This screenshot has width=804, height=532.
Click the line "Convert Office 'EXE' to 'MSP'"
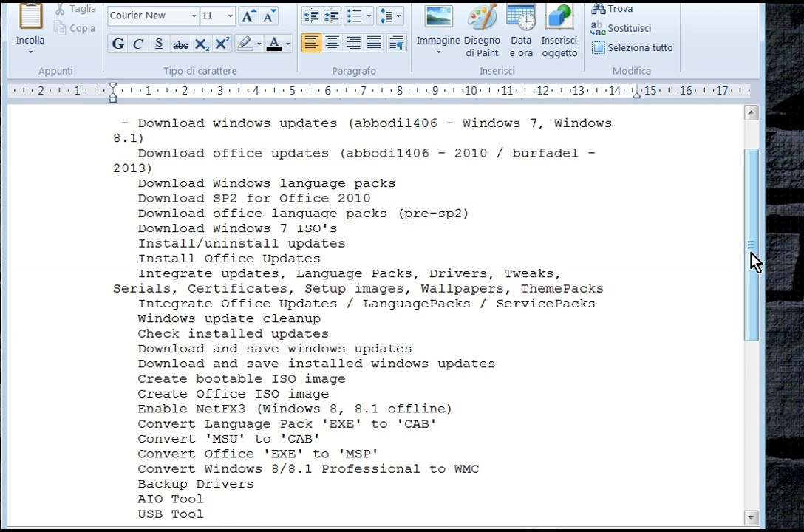pos(258,454)
